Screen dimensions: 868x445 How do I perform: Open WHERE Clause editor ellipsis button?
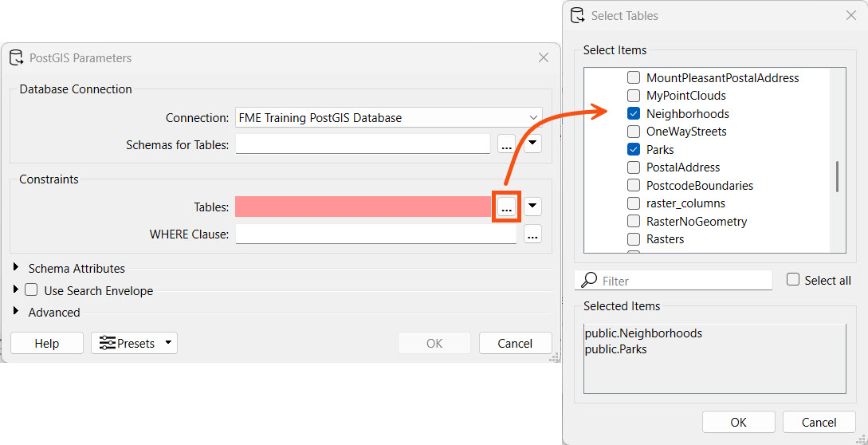pyautogui.click(x=532, y=234)
